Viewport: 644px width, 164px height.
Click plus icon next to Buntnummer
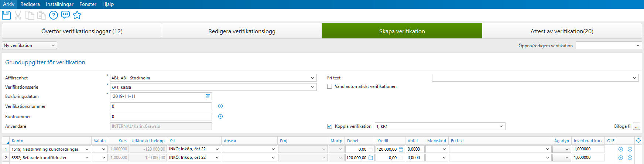click(x=220, y=116)
